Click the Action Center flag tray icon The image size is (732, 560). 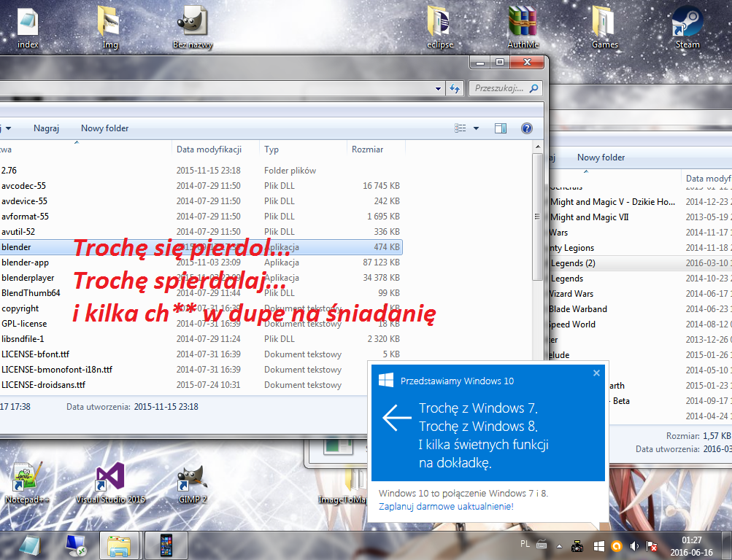(x=652, y=546)
